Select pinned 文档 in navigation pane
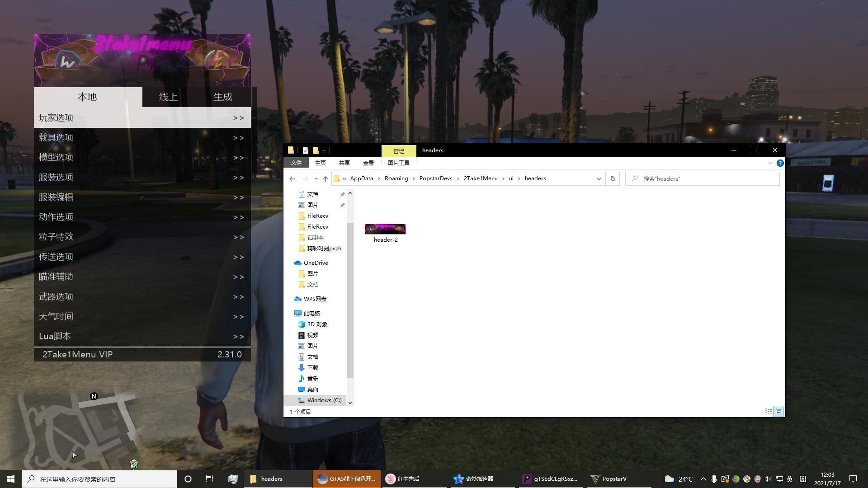The image size is (868, 488). pyautogui.click(x=313, y=194)
